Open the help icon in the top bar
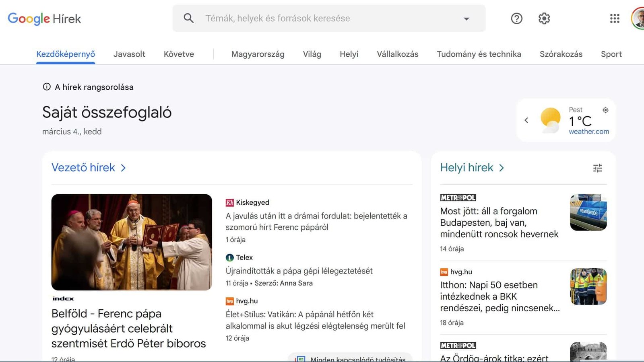The height and width of the screenshot is (362, 644). coord(516,19)
